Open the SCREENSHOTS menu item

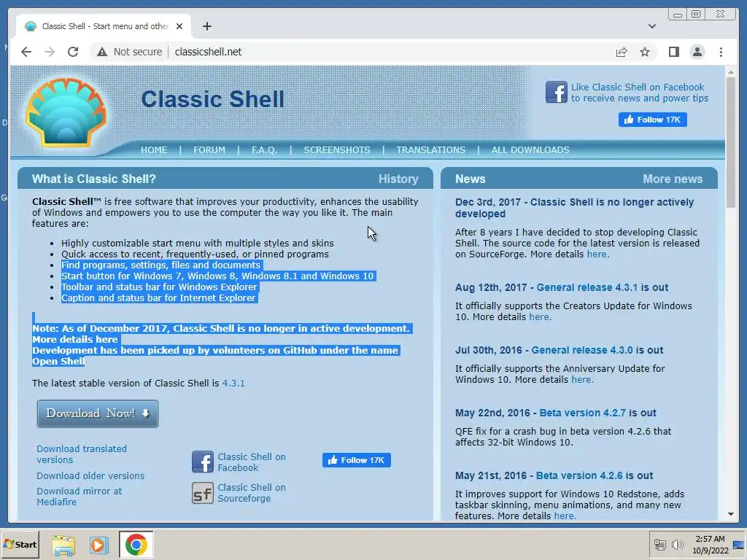pyautogui.click(x=337, y=150)
